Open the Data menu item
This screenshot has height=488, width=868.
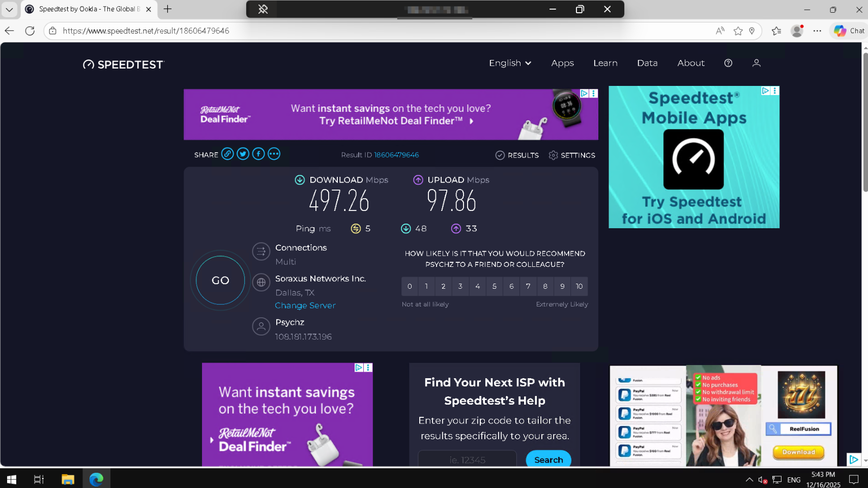pos(647,63)
